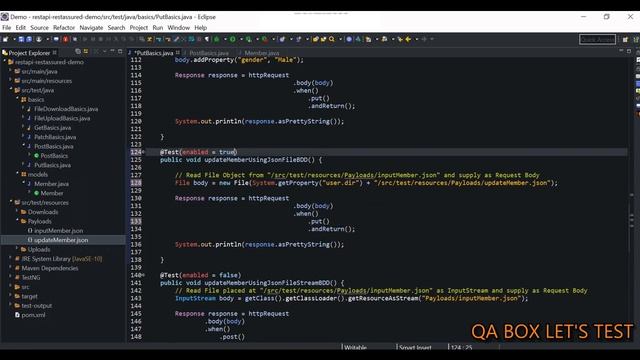The image size is (640, 360).
Task: Click the Last Edit Location icon
Action: point(400,39)
